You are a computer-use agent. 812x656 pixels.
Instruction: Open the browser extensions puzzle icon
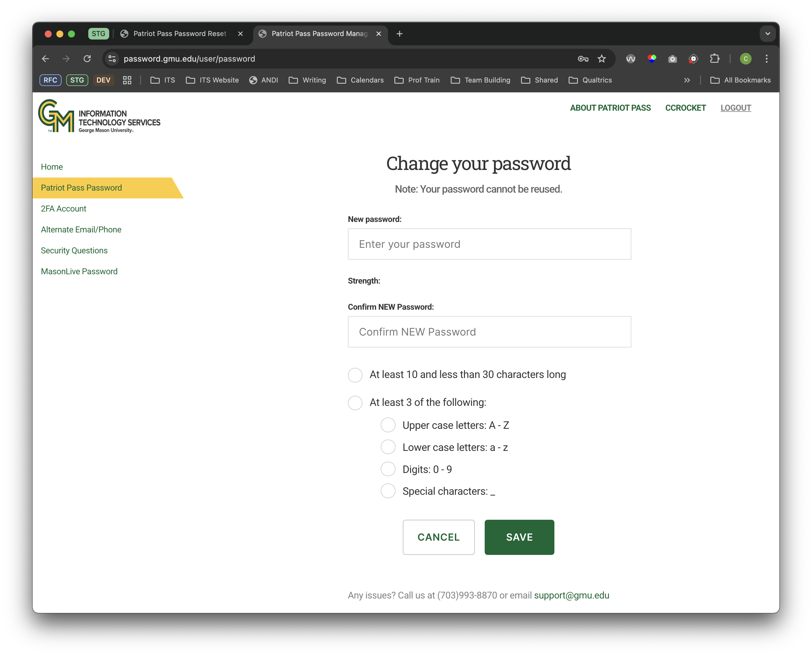pos(714,59)
